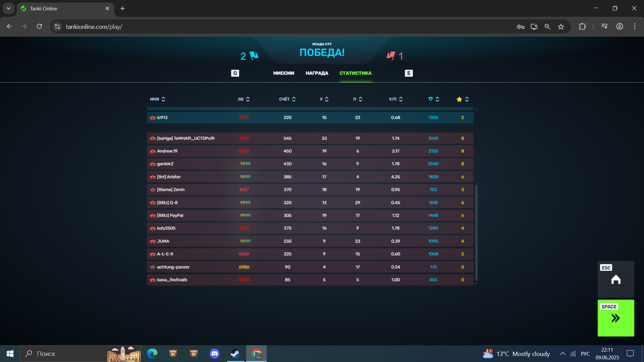Sort table by player name column arrows
Viewport: 644px width, 362px height.
pos(164,100)
